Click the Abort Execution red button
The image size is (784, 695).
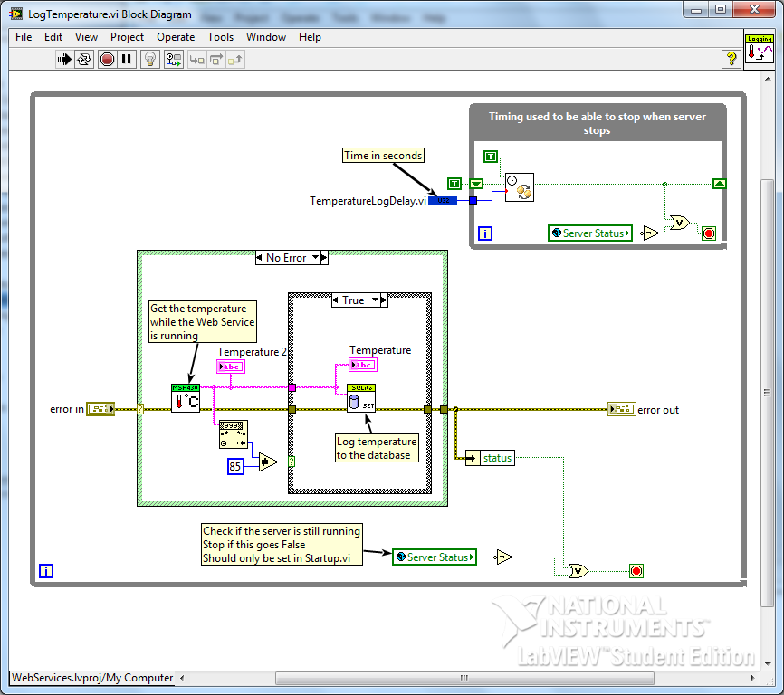coord(107,60)
